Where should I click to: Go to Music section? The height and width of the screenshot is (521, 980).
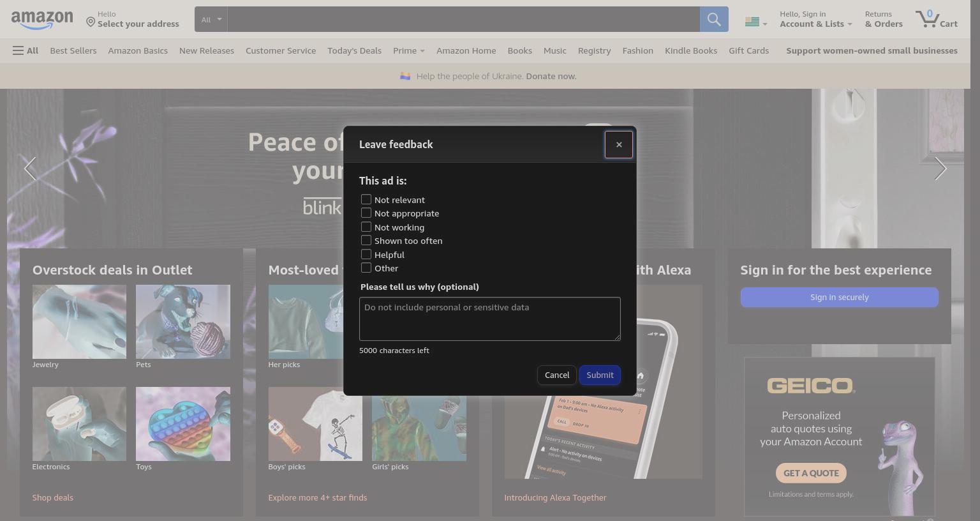555,50
